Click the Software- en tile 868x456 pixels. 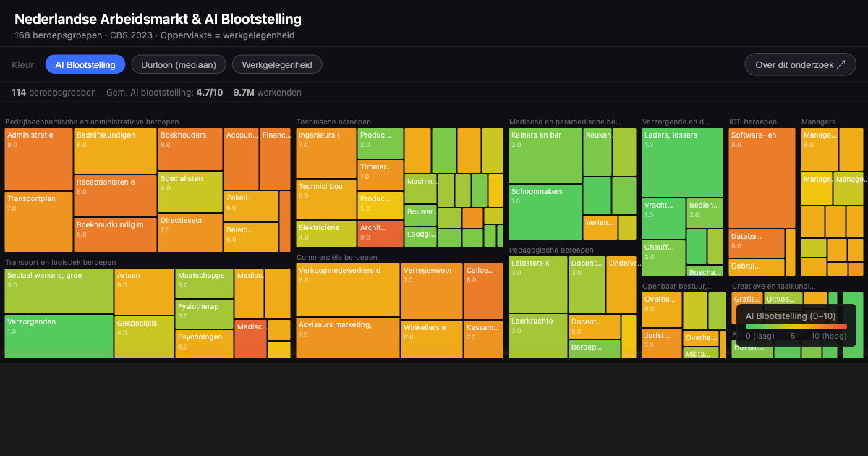[761, 178]
